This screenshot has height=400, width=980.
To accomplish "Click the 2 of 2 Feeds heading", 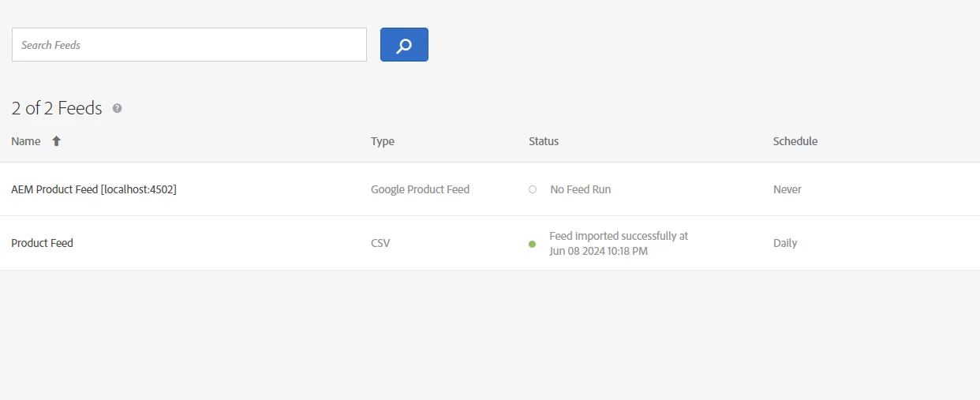I will pos(57,108).
